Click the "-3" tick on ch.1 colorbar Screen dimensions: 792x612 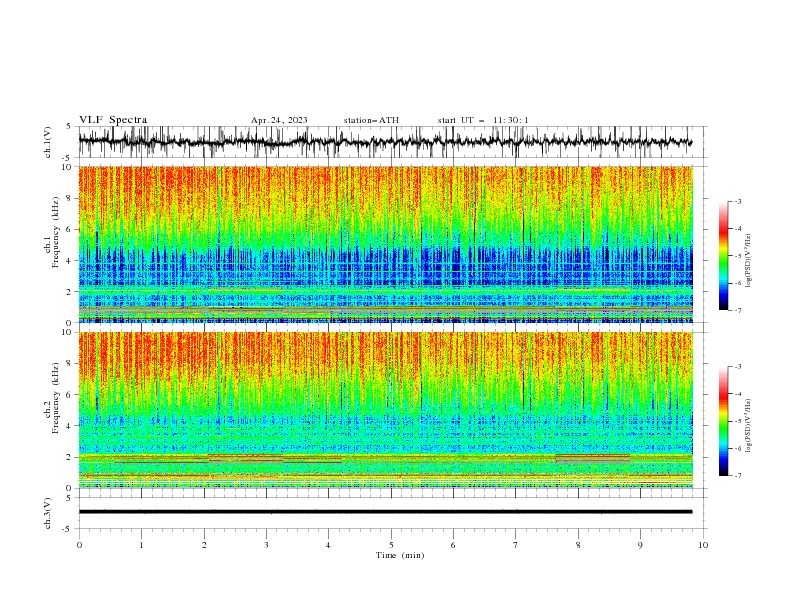coord(737,201)
